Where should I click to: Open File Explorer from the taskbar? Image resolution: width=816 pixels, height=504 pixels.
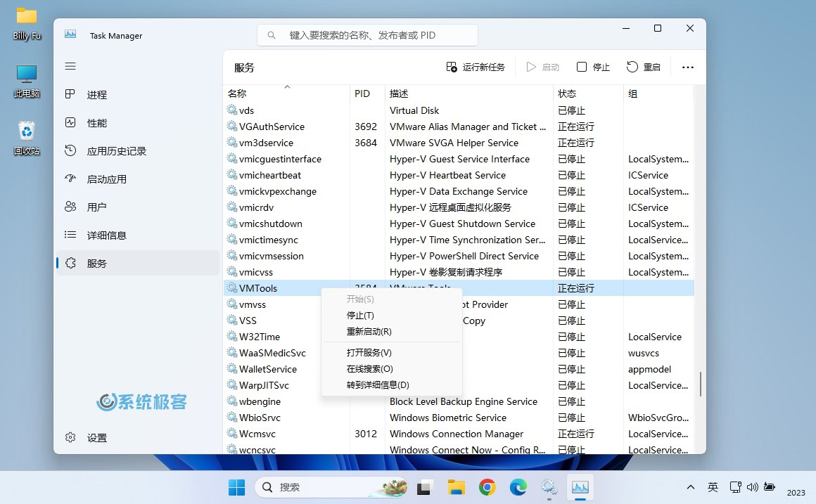pyautogui.click(x=456, y=487)
